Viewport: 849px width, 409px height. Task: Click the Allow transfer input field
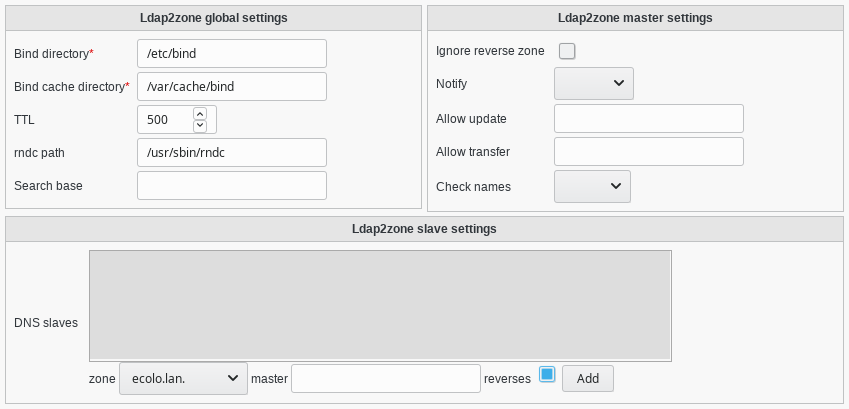(x=649, y=152)
